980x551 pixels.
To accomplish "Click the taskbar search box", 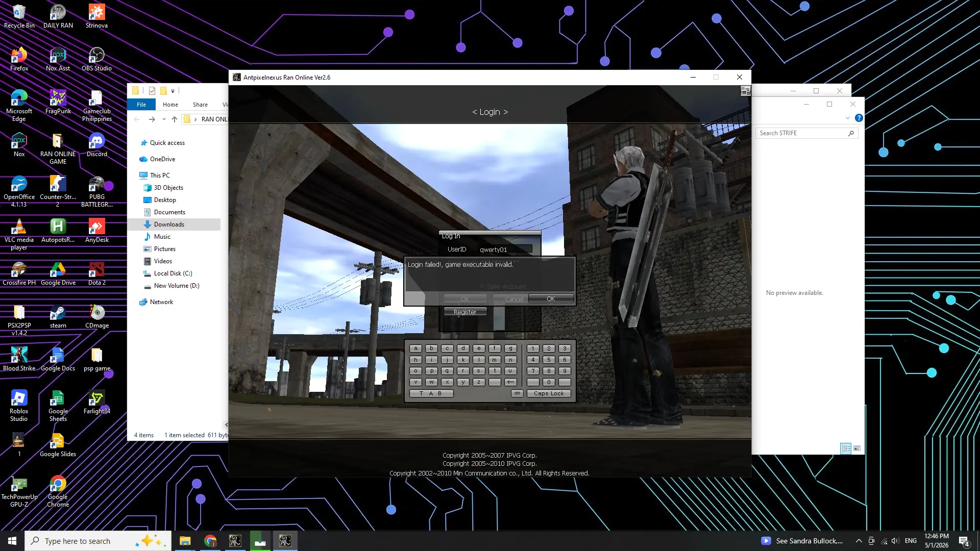I will pos(98,541).
